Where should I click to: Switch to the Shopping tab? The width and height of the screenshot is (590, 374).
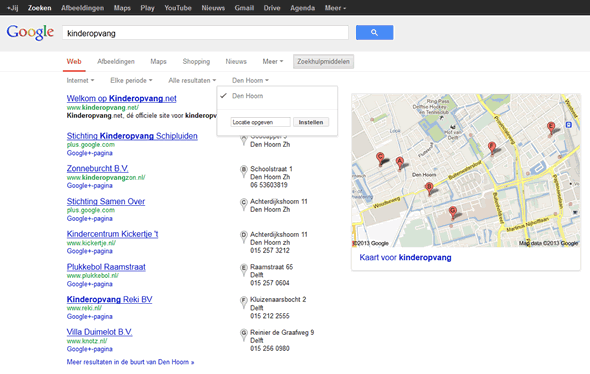196,61
